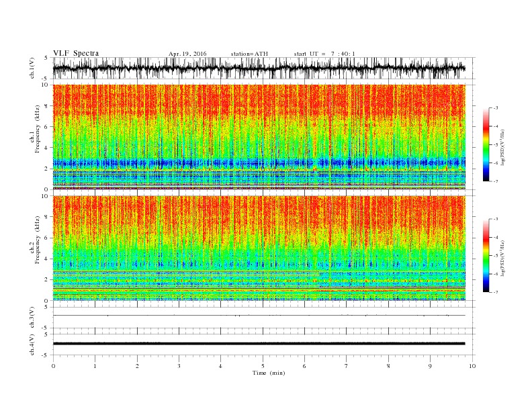Click the ch.1 spectrogram panel
The image size is (532, 411).
pos(259,137)
